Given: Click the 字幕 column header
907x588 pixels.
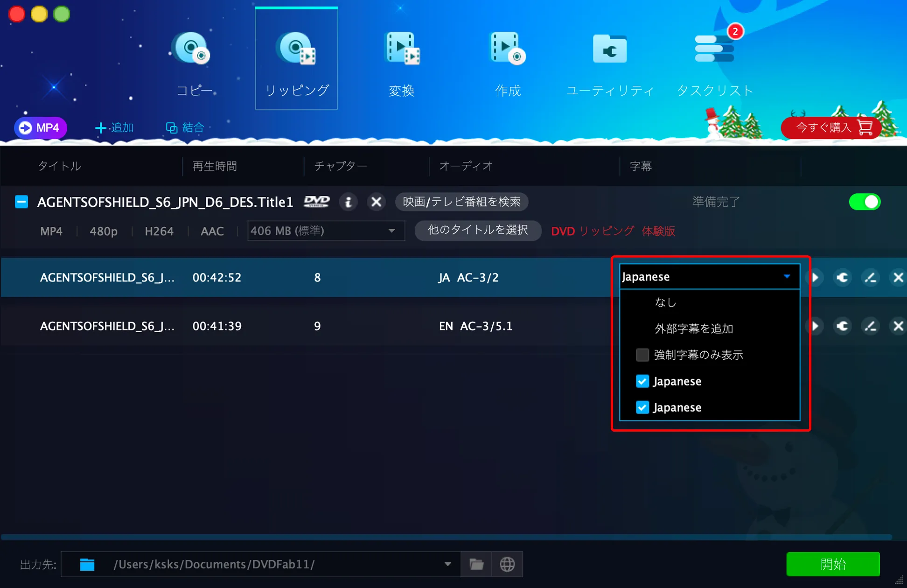Looking at the screenshot, I should point(641,166).
